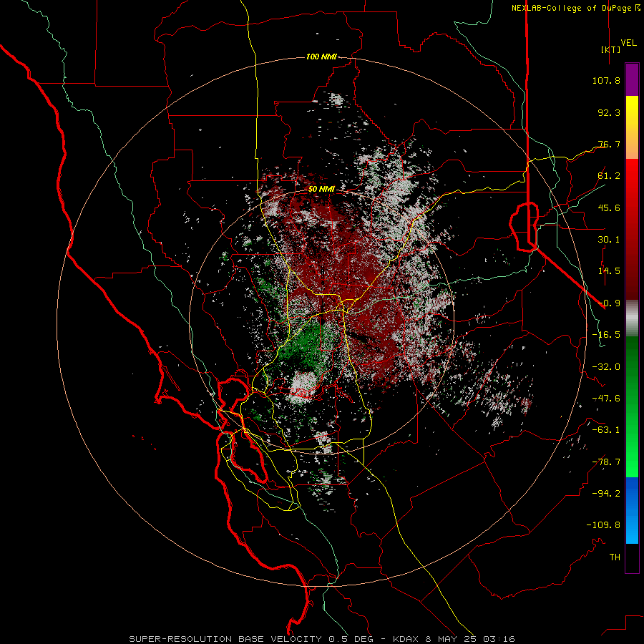Click the 45.6 legend value
The width and height of the screenshot is (644, 644).
pyautogui.click(x=609, y=208)
